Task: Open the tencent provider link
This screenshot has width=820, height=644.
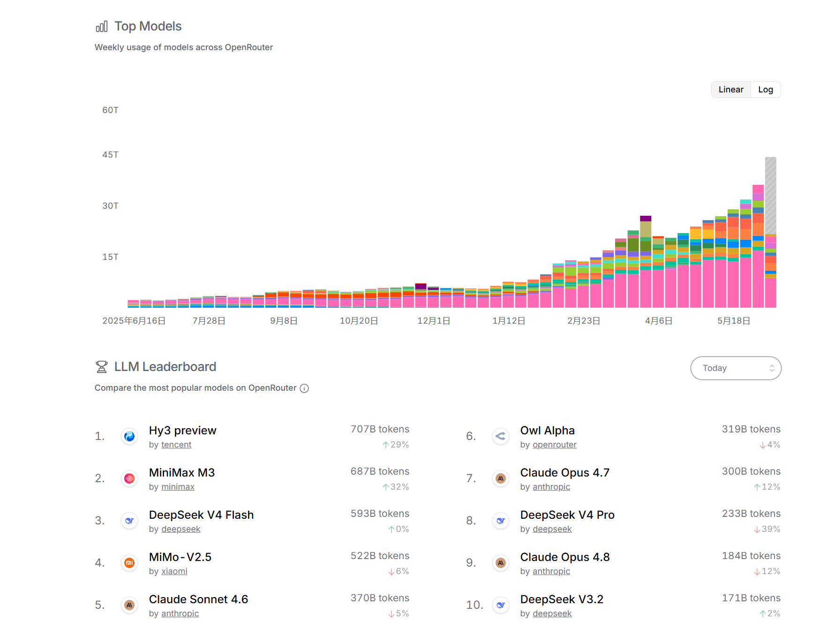Action: click(x=176, y=445)
